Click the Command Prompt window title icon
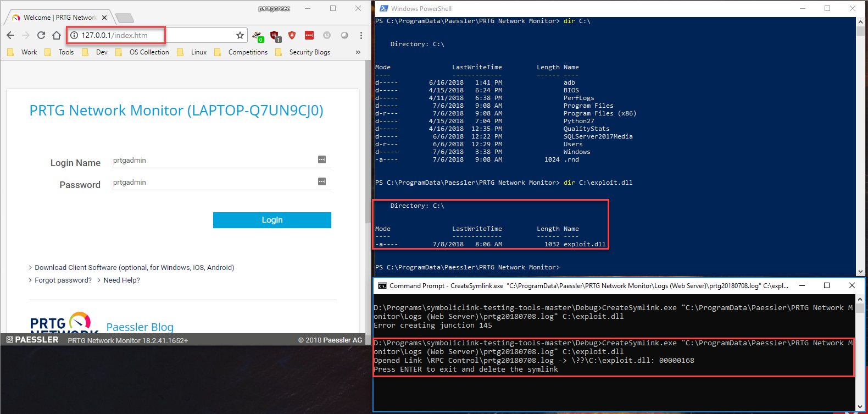The image size is (868, 414). coord(382,286)
